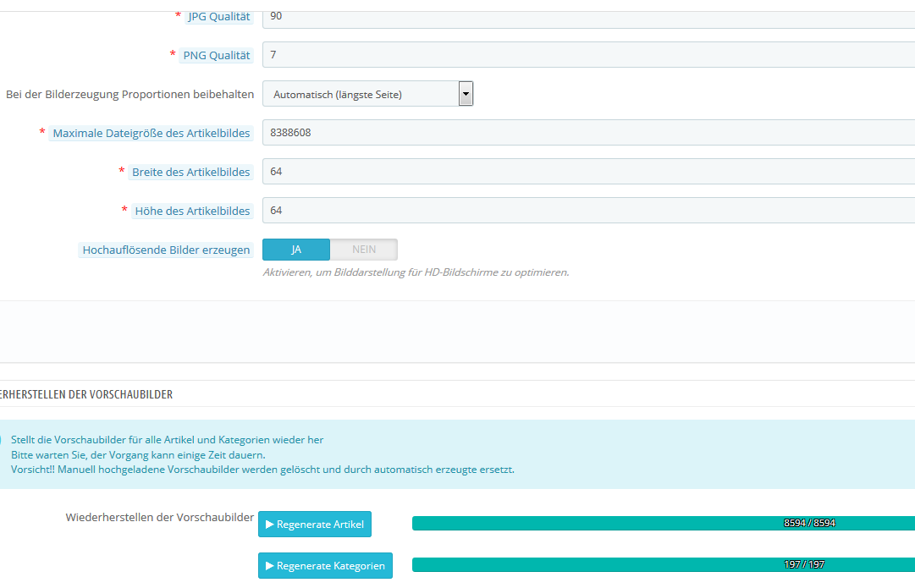915x588 pixels.
Task: Click the Vorschaubilder section heading
Action: coord(87,395)
